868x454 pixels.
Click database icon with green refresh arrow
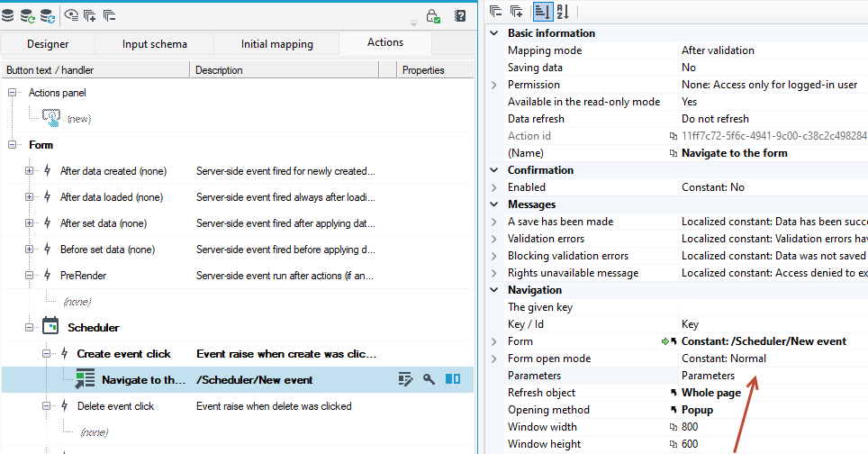[27, 16]
